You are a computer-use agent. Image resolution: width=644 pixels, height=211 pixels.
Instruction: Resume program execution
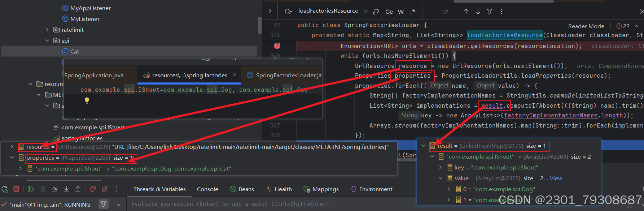[31, 189]
